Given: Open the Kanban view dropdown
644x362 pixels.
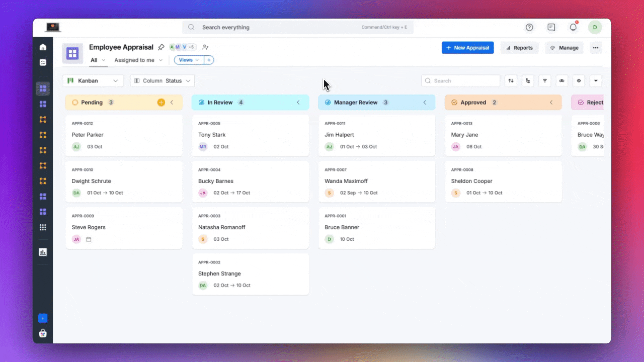Looking at the screenshot, I should pos(93,80).
